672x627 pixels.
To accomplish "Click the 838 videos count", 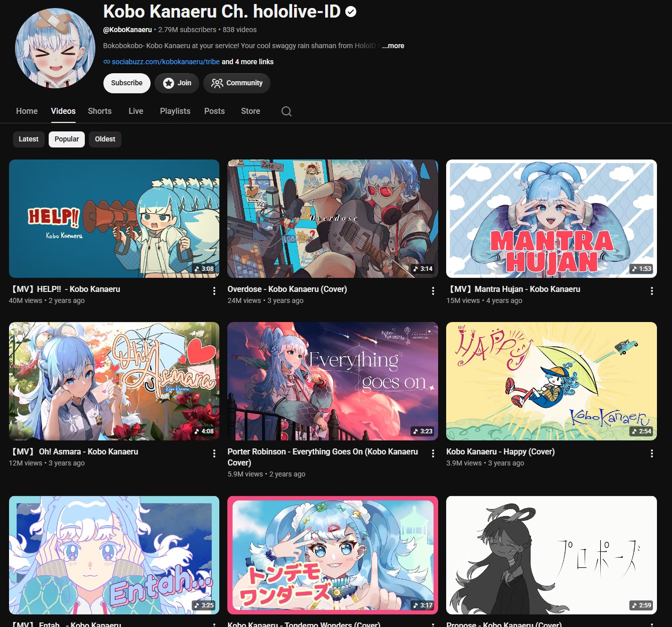I will [239, 30].
